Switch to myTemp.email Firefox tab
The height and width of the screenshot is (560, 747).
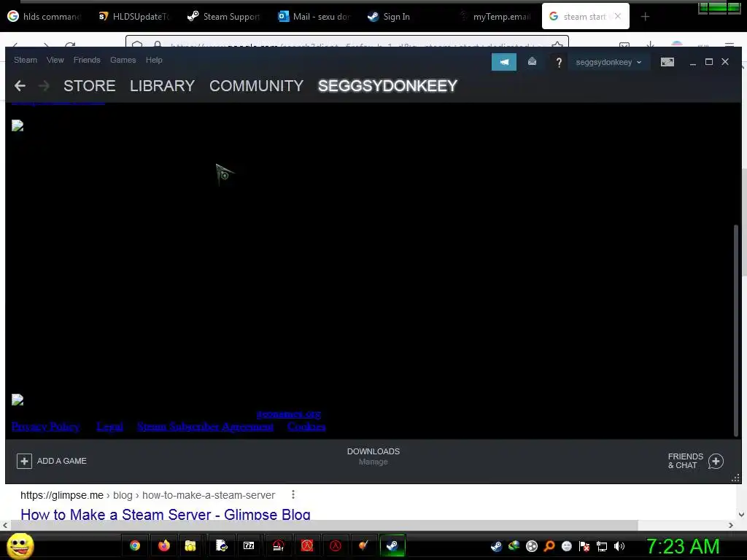tap(495, 17)
